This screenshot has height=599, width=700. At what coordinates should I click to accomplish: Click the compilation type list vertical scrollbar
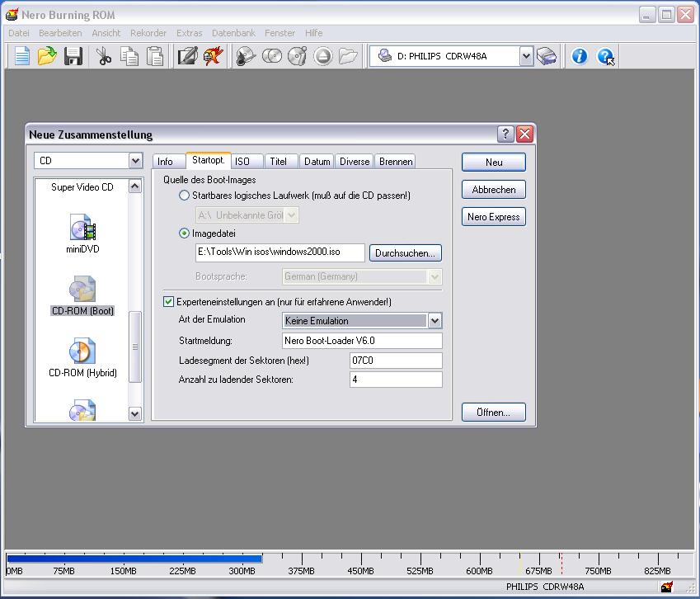pos(135,347)
